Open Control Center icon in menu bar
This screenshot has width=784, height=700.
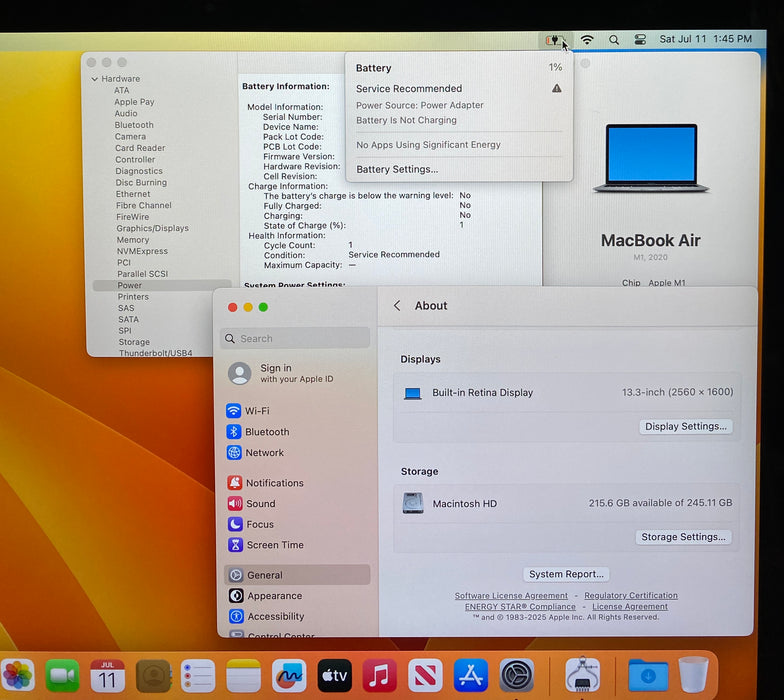640,40
